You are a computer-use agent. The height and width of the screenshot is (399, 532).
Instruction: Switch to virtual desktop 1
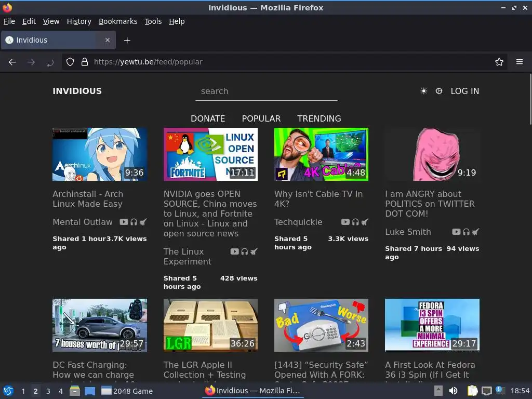click(23, 391)
